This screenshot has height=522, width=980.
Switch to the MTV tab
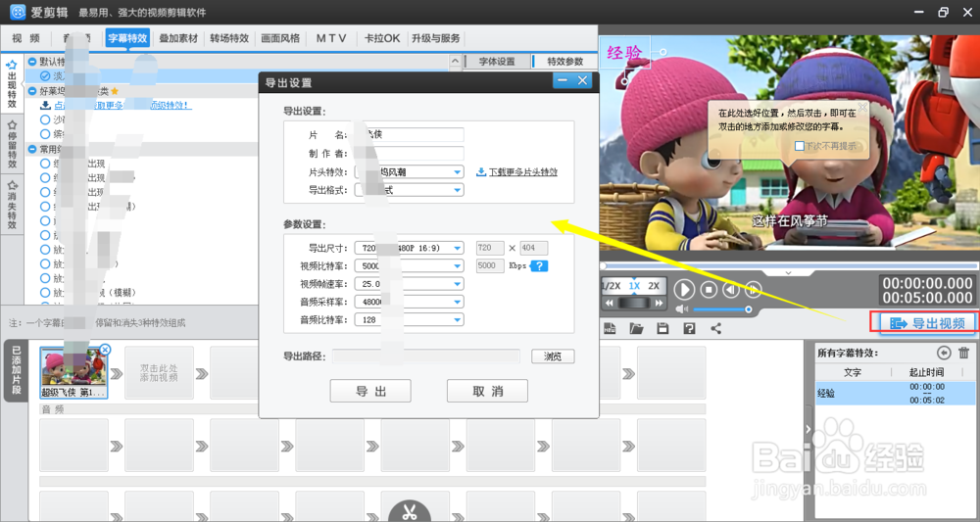click(x=330, y=38)
